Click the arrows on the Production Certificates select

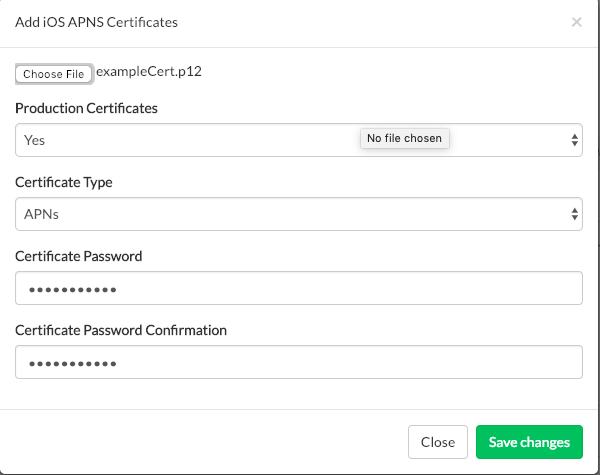pyautogui.click(x=575, y=140)
